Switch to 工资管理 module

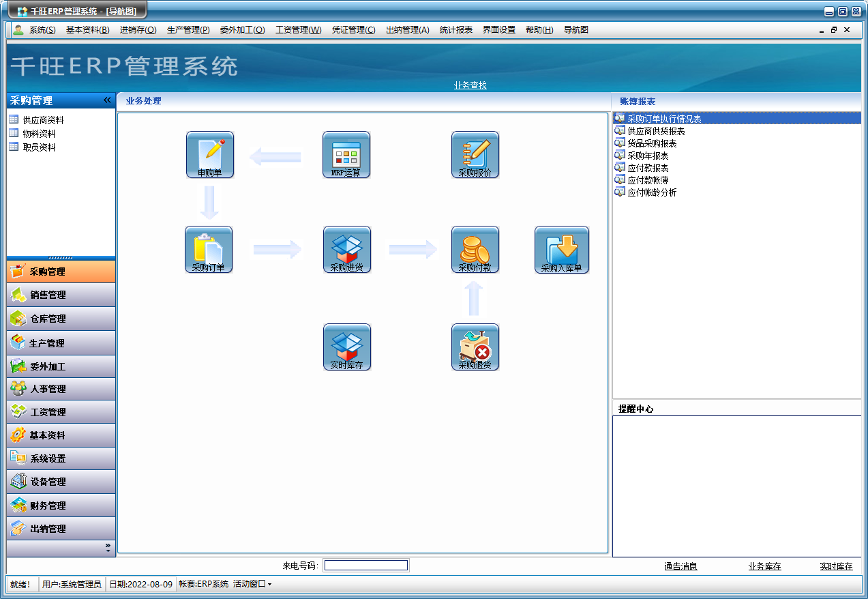(x=61, y=412)
